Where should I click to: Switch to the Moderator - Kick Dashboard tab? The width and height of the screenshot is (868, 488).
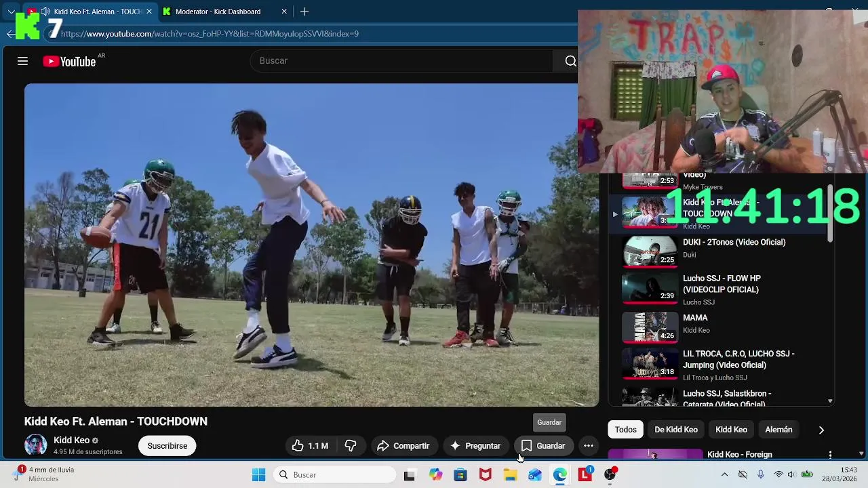tap(224, 12)
